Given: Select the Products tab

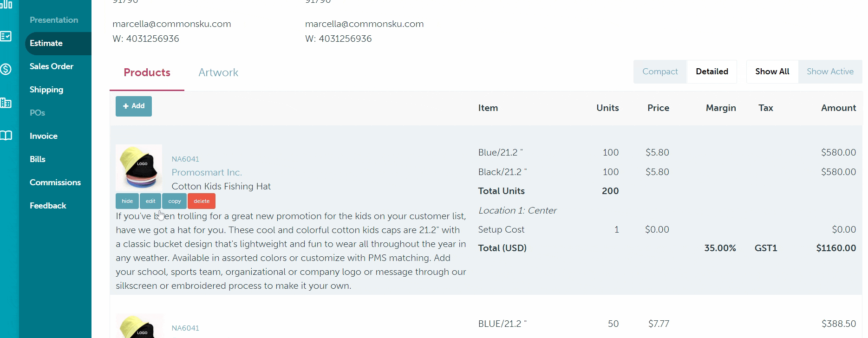Looking at the screenshot, I should click(x=147, y=72).
